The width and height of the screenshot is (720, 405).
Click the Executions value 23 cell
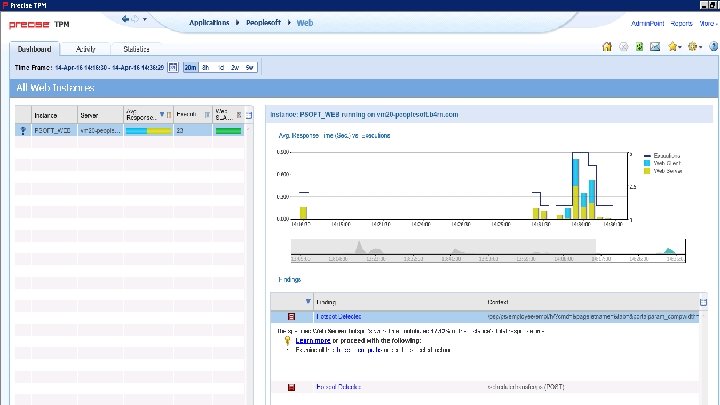coord(193,130)
